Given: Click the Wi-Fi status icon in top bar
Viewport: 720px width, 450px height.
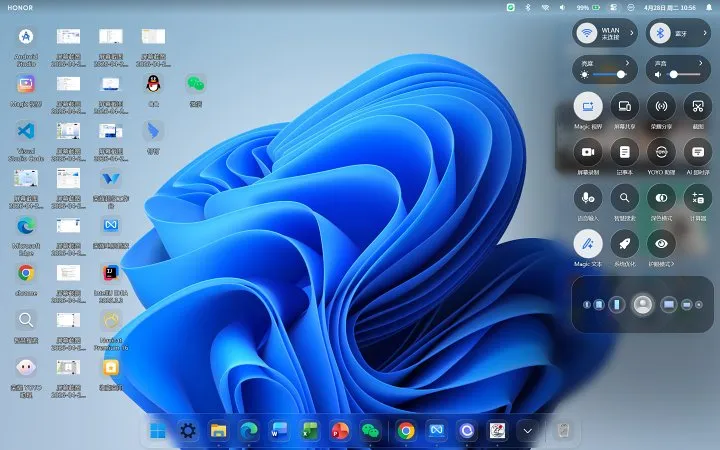Looking at the screenshot, I should click(545, 7).
